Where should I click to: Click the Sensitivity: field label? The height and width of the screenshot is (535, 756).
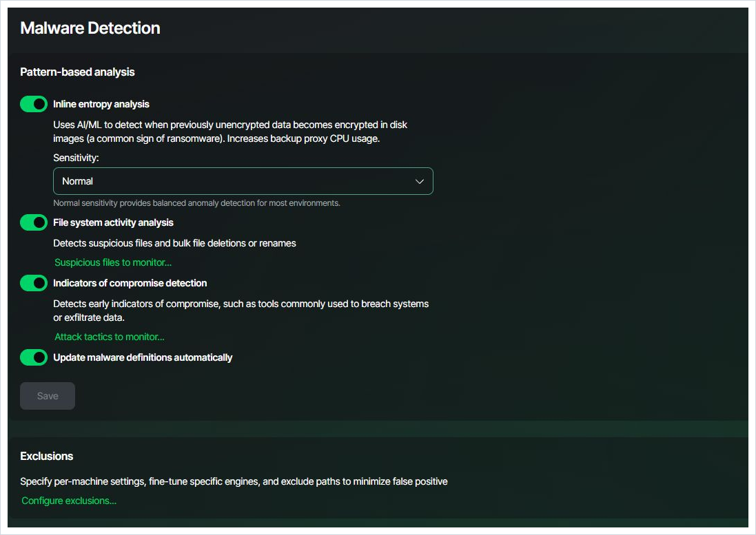[x=76, y=158]
